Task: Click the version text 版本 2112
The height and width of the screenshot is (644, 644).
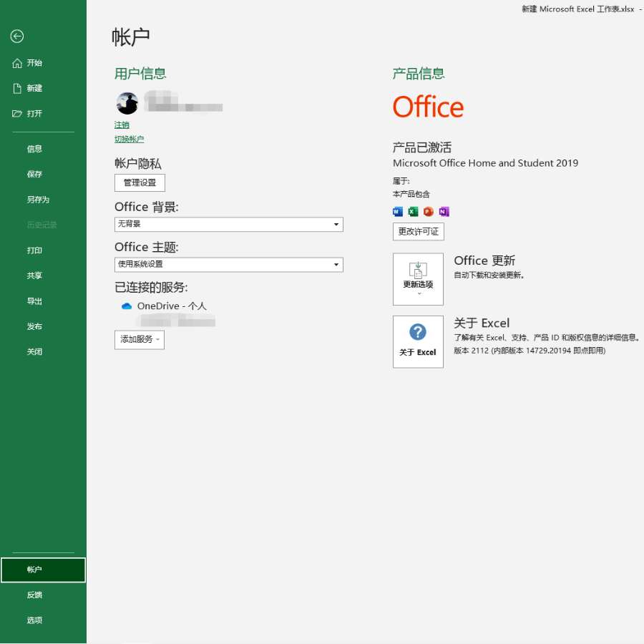Action: pyautogui.click(x=530, y=351)
